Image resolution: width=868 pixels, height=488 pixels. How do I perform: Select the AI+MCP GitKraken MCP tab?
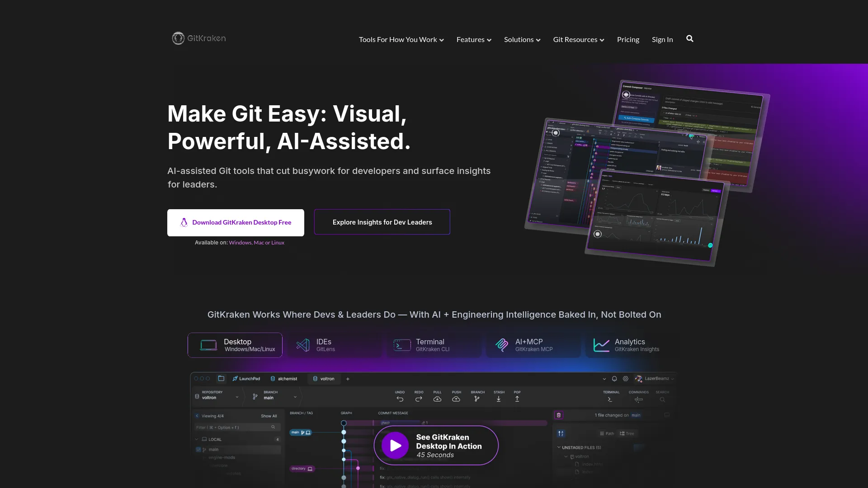coord(533,345)
